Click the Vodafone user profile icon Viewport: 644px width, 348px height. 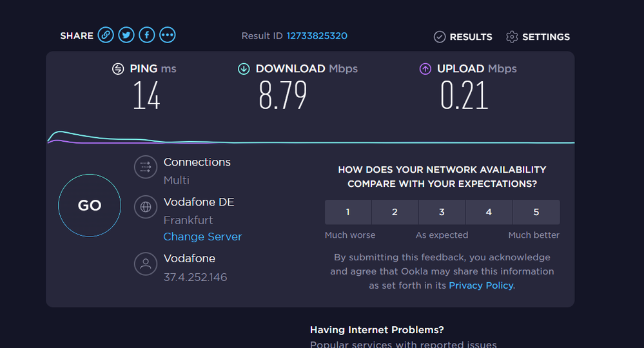point(146,264)
